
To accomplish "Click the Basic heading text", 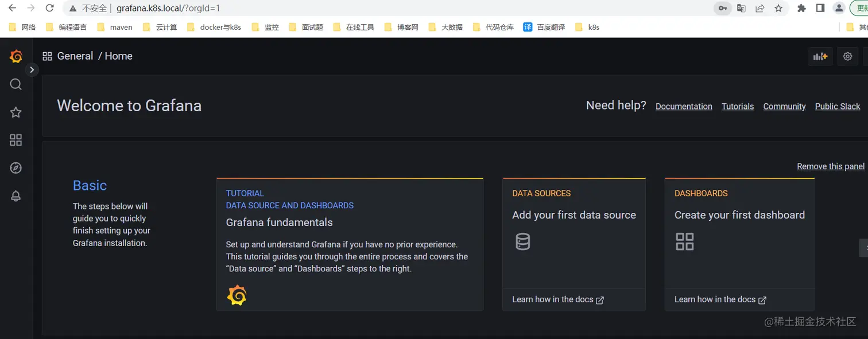I will (90, 185).
